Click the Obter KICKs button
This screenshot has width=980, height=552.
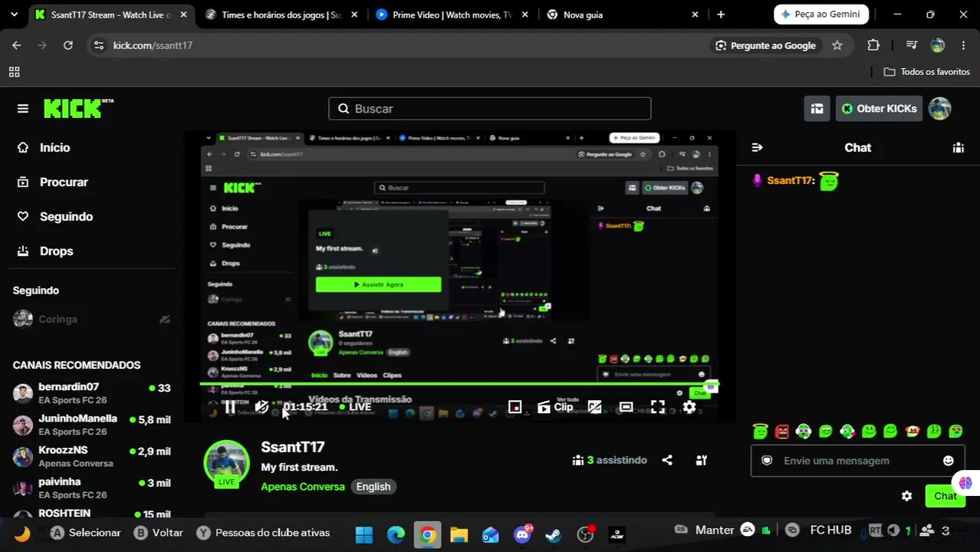tap(879, 109)
